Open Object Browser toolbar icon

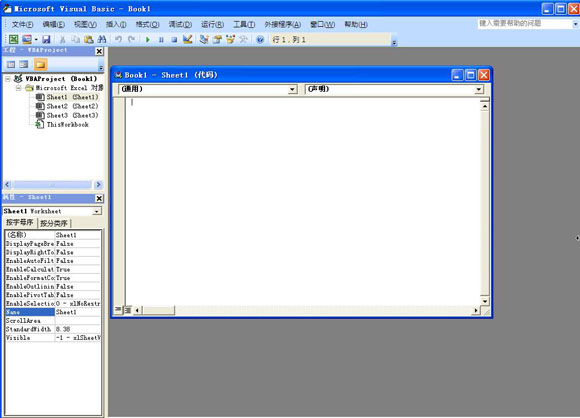[230, 39]
